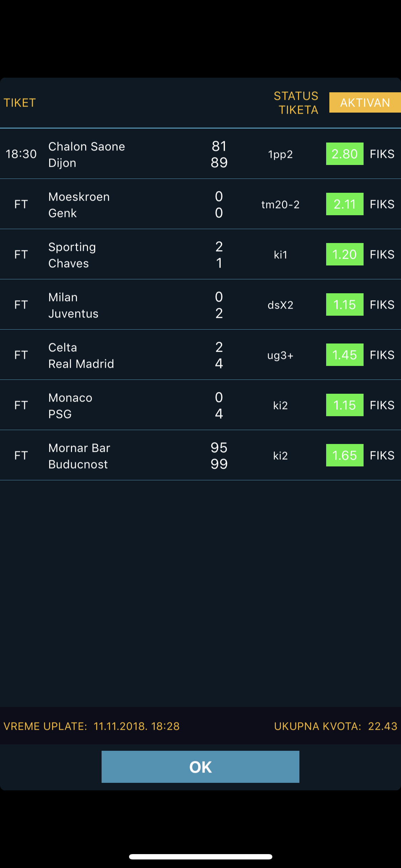401x868 pixels.
Task: Tap the 1.20 odds for Sporting–Chaves
Action: [345, 254]
